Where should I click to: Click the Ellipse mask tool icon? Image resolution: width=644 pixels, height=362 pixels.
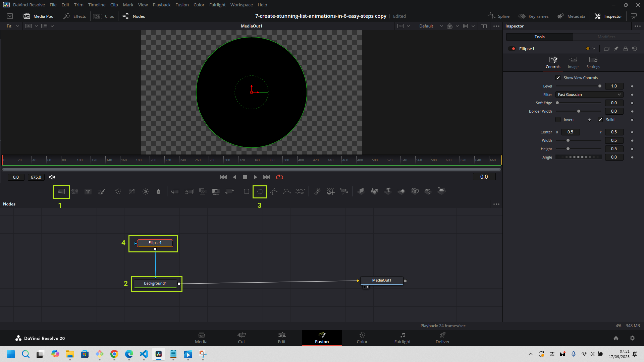[260, 191]
